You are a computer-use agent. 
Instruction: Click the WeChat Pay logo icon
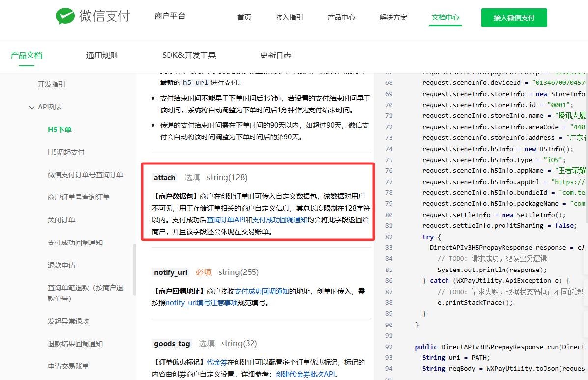[x=65, y=16]
